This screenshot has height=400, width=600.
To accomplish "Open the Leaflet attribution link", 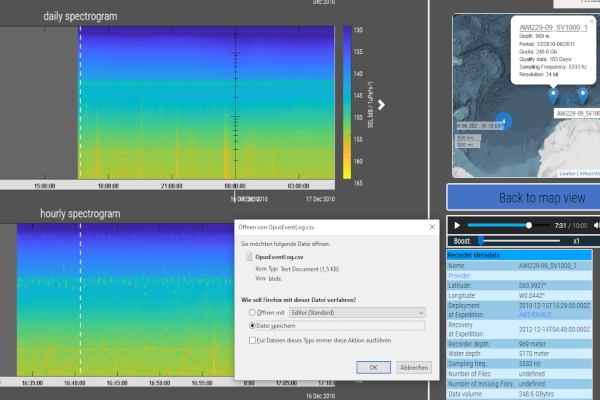I will pyautogui.click(x=567, y=174).
